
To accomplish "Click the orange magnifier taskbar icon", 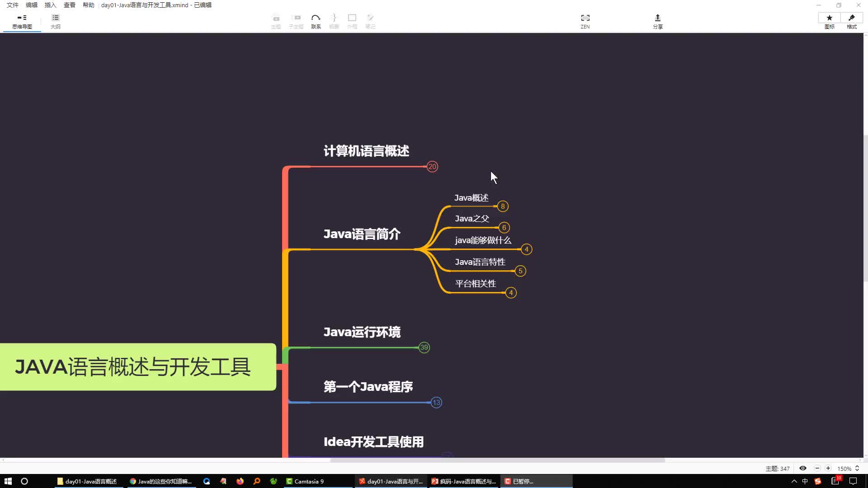I will tap(257, 481).
